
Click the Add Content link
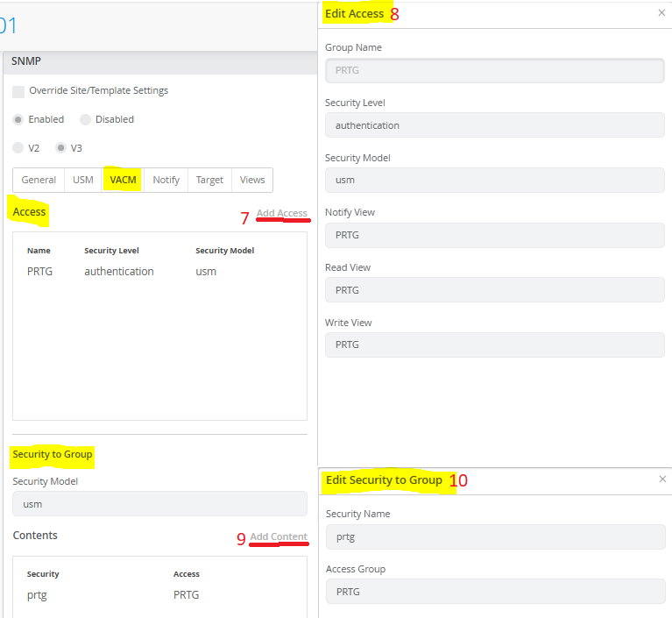click(278, 536)
